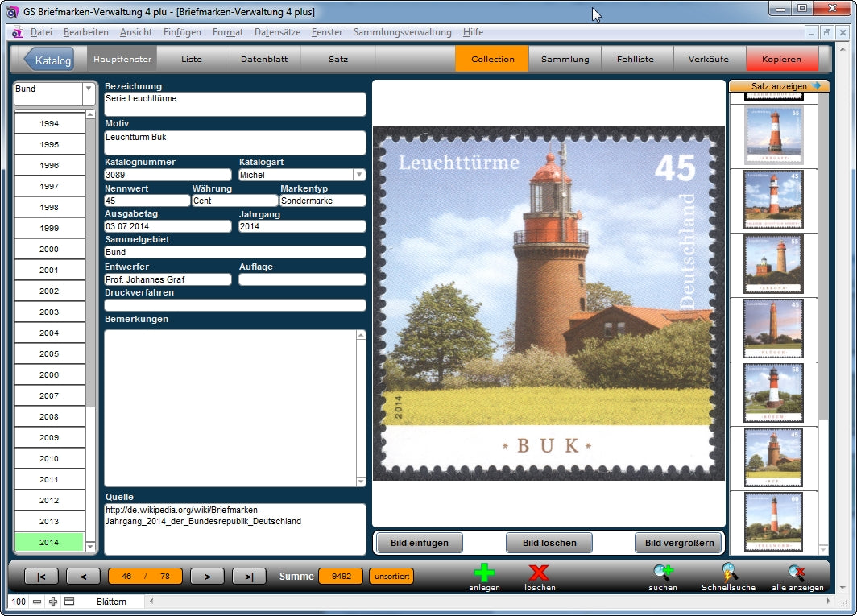Open the 'Blättern' mode selector in status bar

(x=111, y=602)
